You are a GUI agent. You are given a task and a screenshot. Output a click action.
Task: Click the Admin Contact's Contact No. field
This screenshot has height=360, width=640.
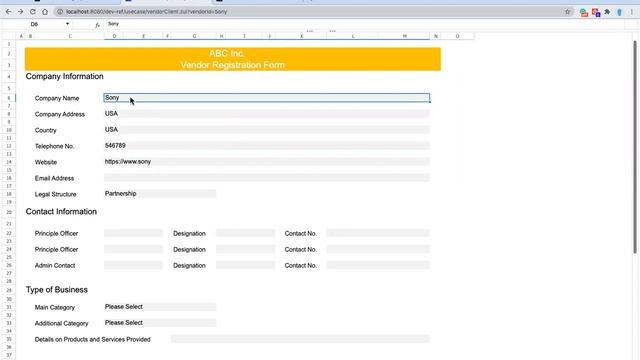pos(378,265)
